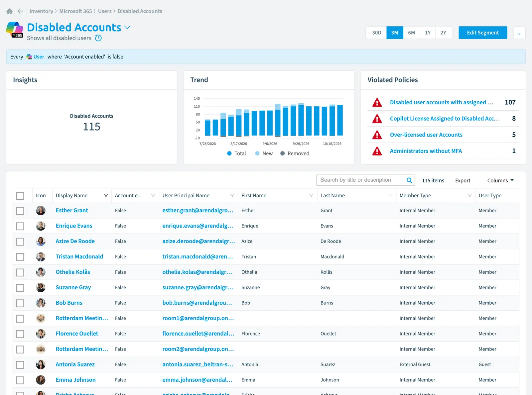The image size is (532, 395).
Task: Open the Display Name column filter
Action: tap(106, 196)
